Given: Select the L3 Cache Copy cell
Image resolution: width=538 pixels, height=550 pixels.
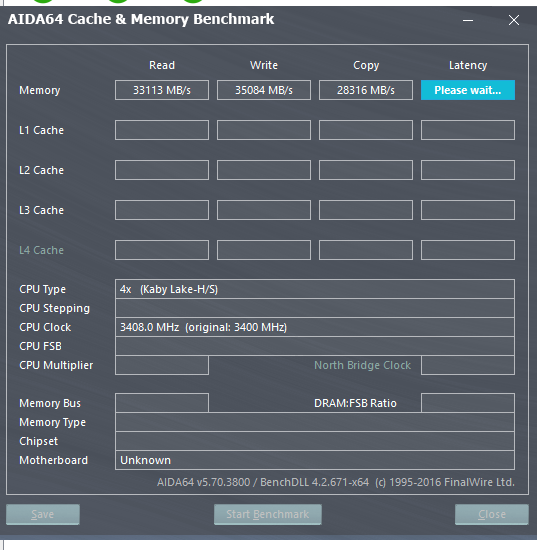Looking at the screenshot, I should [366, 210].
